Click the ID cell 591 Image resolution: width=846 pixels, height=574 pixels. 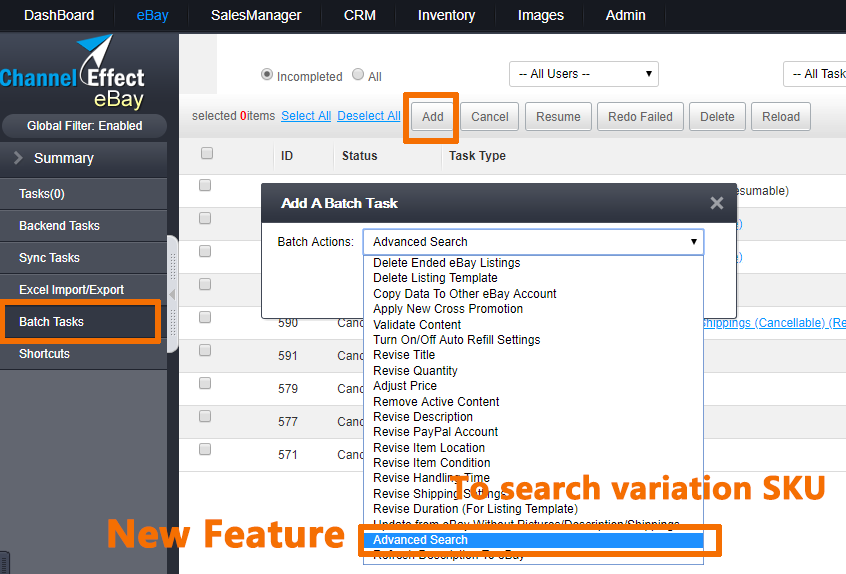(288, 356)
